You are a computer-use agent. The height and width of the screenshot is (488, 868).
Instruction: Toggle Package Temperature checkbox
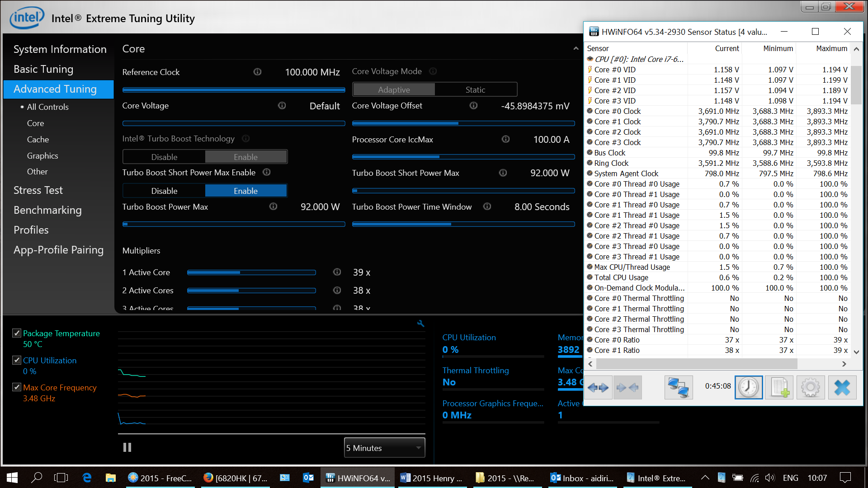(x=17, y=333)
